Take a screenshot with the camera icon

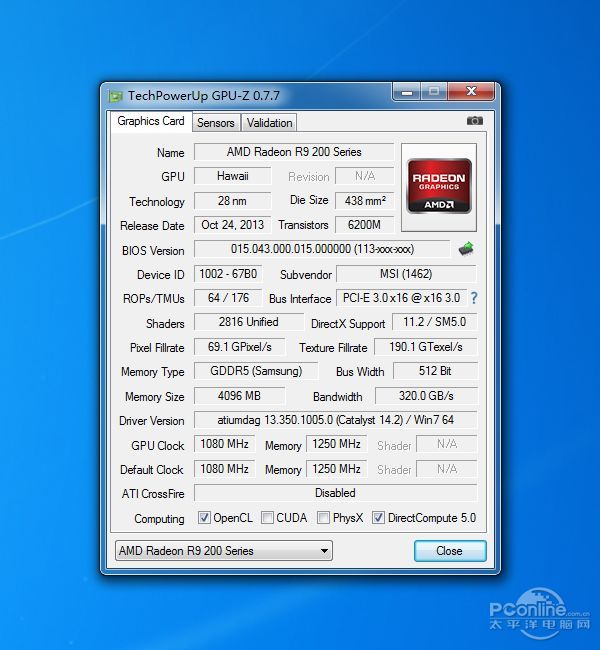pyautogui.click(x=475, y=121)
